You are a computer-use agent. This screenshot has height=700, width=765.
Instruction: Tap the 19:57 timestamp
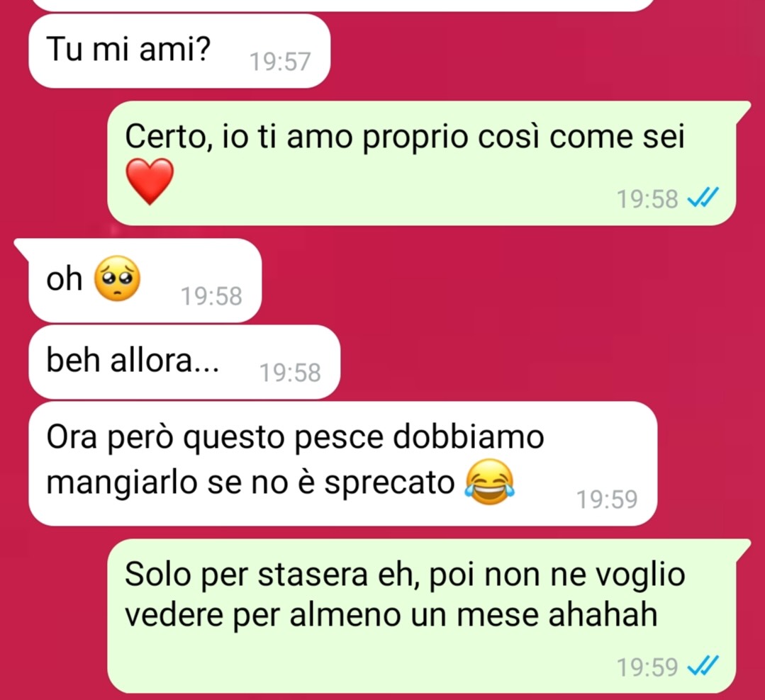280,62
